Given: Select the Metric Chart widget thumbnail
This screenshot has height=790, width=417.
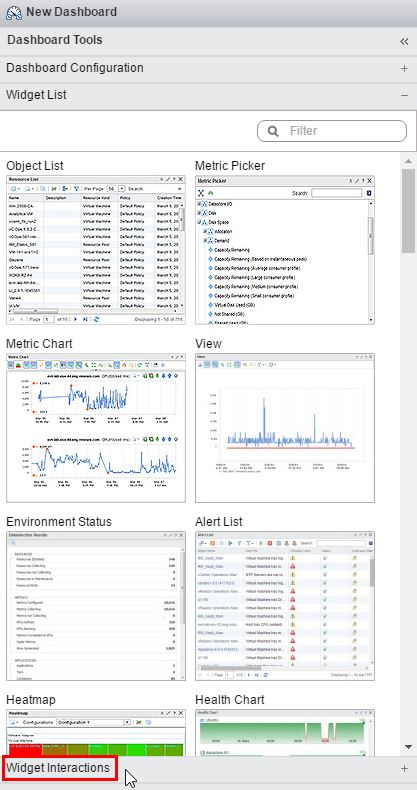Looking at the screenshot, I should [96, 428].
